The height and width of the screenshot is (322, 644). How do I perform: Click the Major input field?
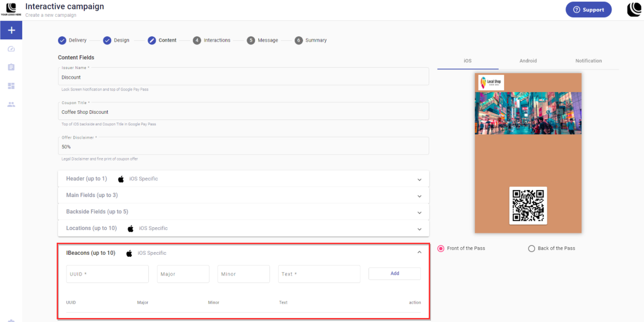coord(183,274)
